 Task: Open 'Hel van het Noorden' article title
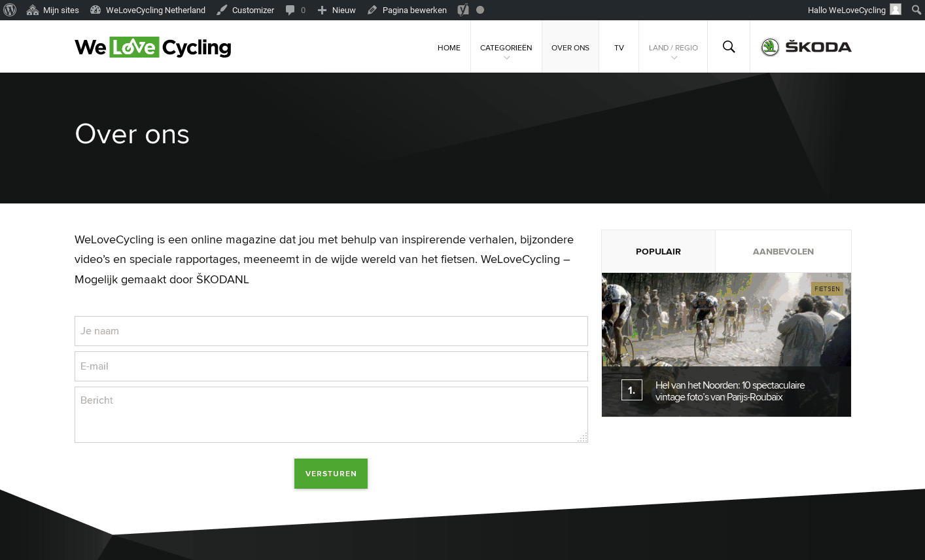click(x=730, y=391)
